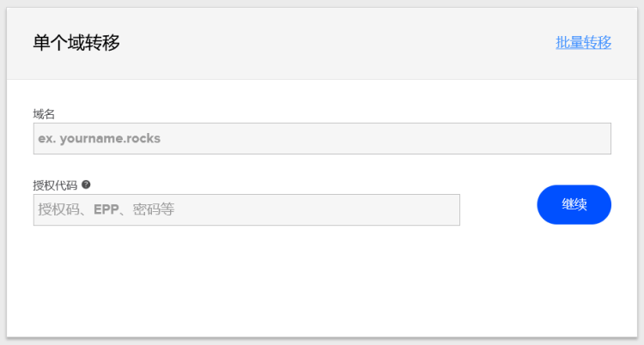The height and width of the screenshot is (345, 644).
Task: Focus the 授权代码 authorization code input field
Action: click(x=246, y=210)
